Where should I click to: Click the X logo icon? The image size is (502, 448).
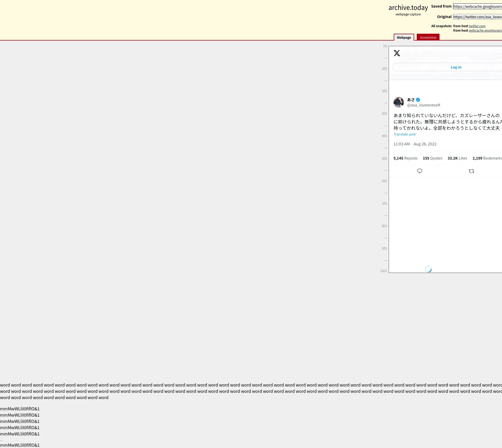(397, 53)
